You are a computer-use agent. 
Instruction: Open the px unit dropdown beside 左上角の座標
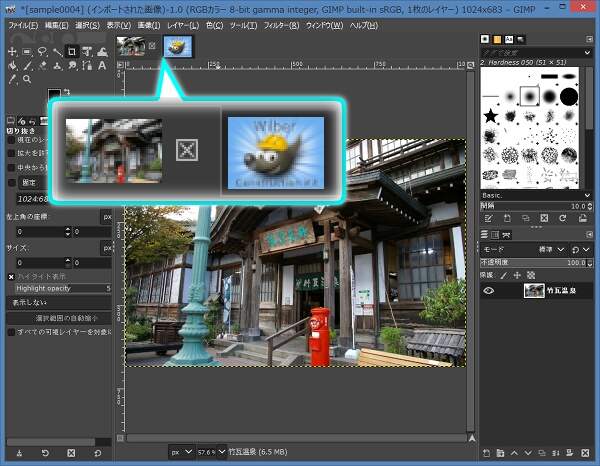pyautogui.click(x=107, y=217)
